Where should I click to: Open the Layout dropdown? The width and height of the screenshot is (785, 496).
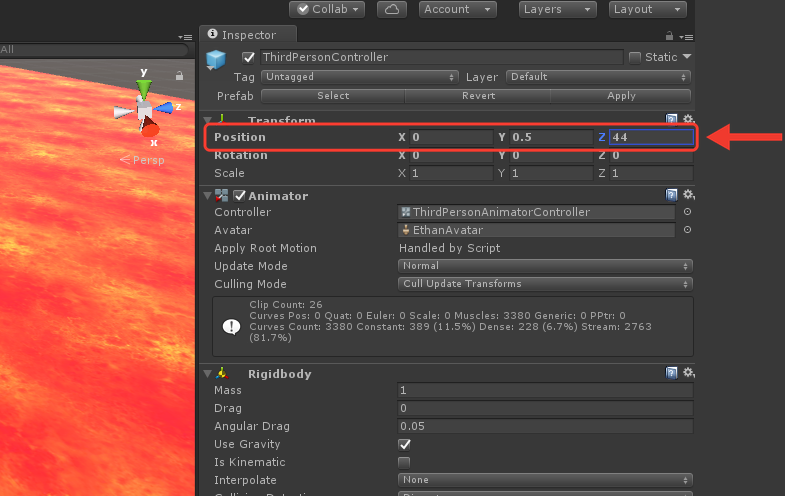647,9
